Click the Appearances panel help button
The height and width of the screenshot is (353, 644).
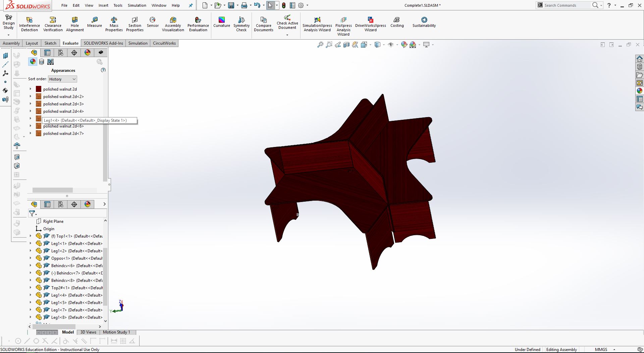[x=103, y=70]
